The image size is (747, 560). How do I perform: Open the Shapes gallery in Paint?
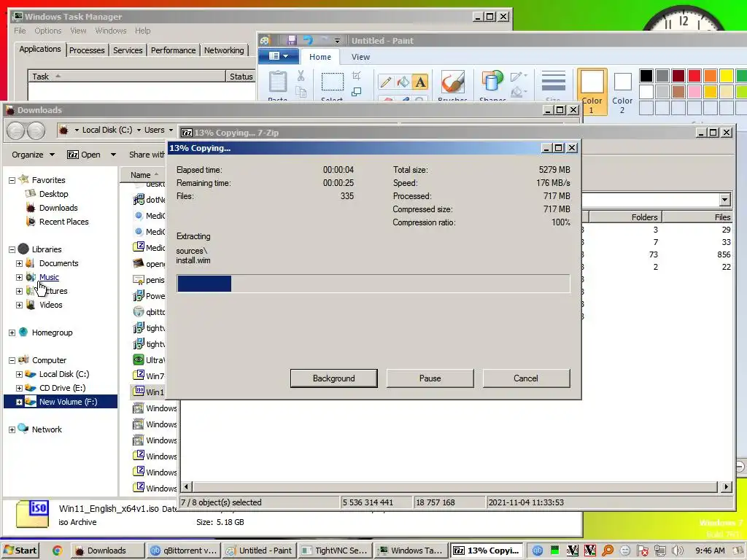click(492, 81)
